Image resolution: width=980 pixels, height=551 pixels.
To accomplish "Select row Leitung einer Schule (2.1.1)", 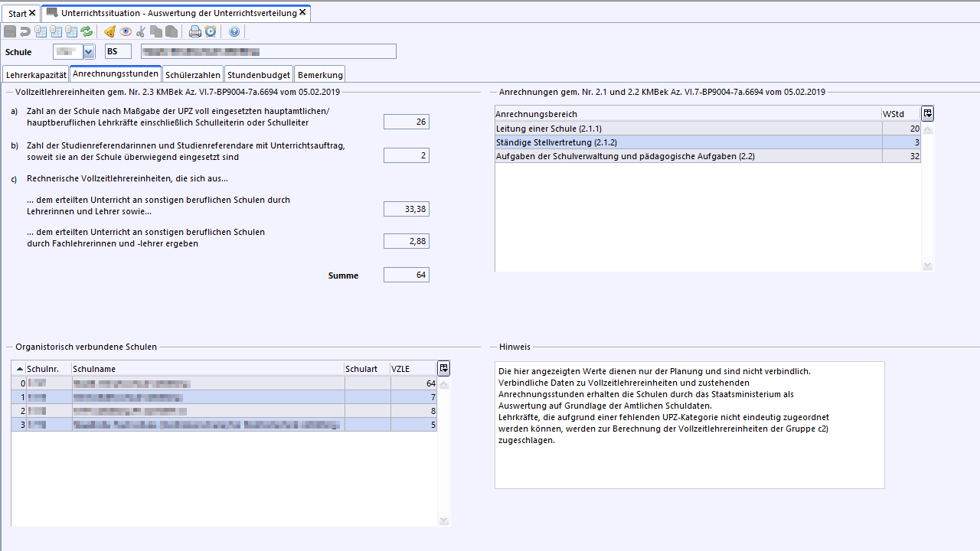I will pos(708,129).
